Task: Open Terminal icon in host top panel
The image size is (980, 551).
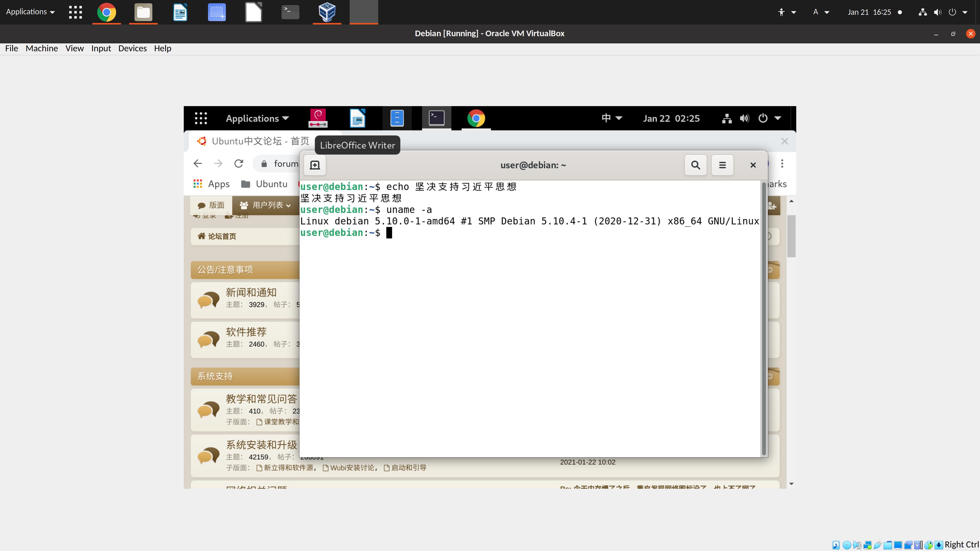Action: (290, 12)
